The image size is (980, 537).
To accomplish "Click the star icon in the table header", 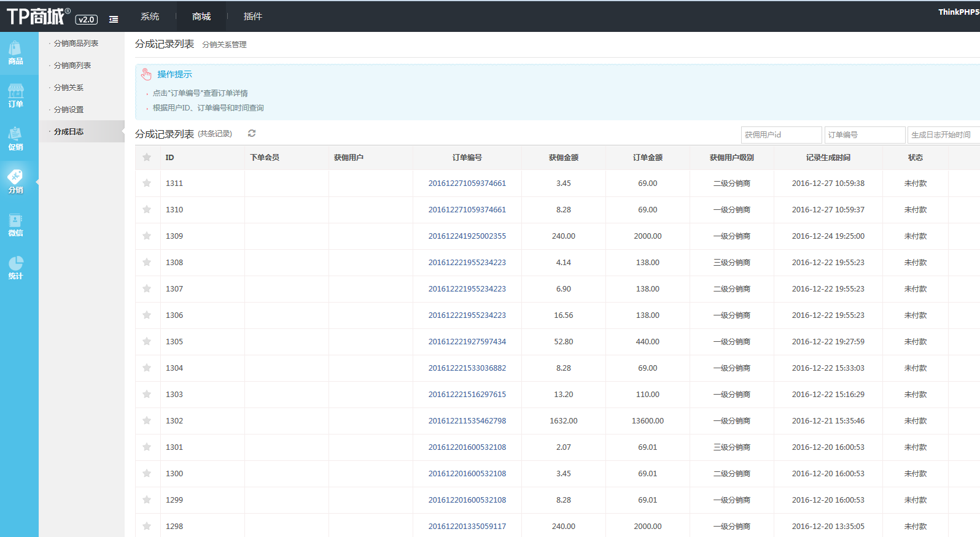I will (147, 157).
